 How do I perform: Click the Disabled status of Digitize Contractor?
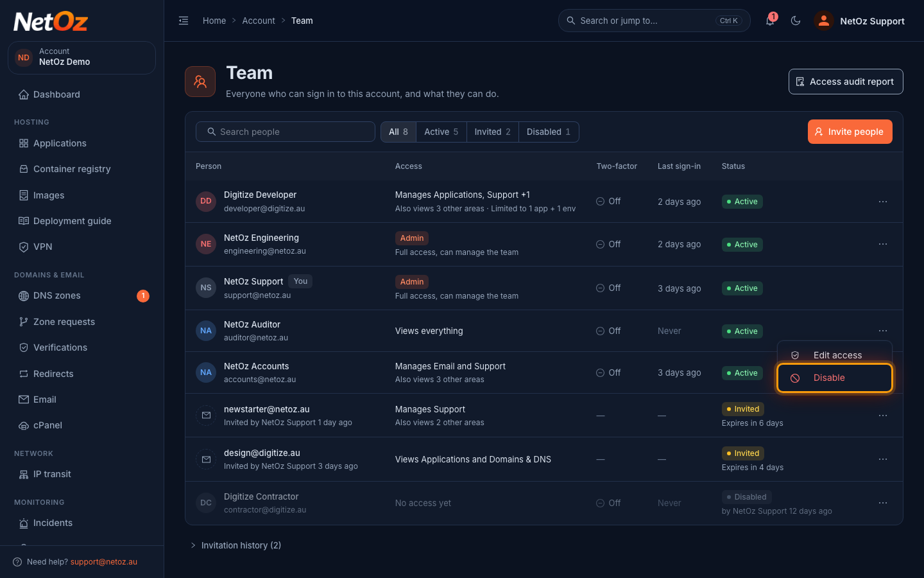747,497
